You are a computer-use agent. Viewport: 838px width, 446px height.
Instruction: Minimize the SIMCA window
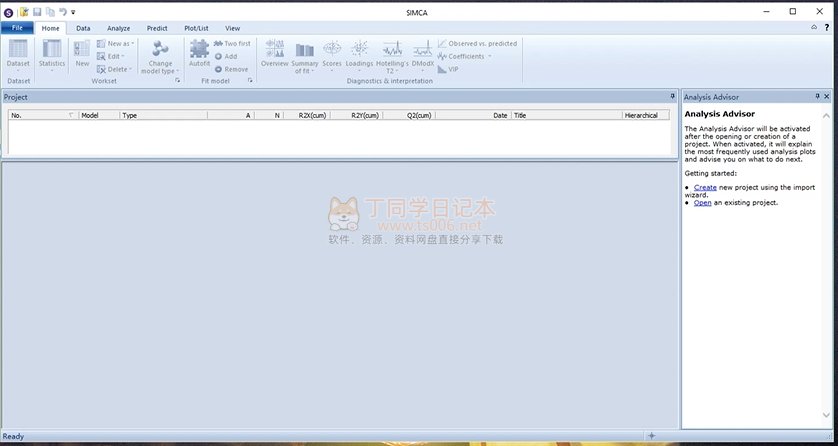tap(767, 12)
